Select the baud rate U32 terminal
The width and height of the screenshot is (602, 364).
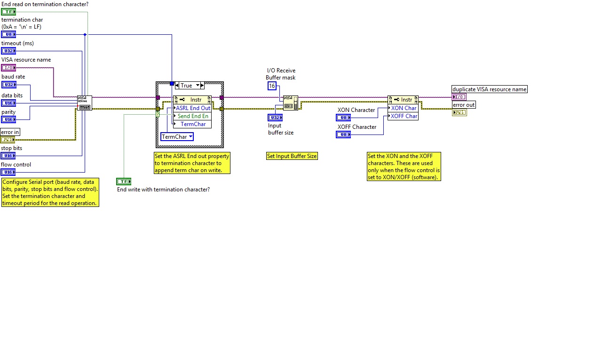pyautogui.click(x=8, y=85)
